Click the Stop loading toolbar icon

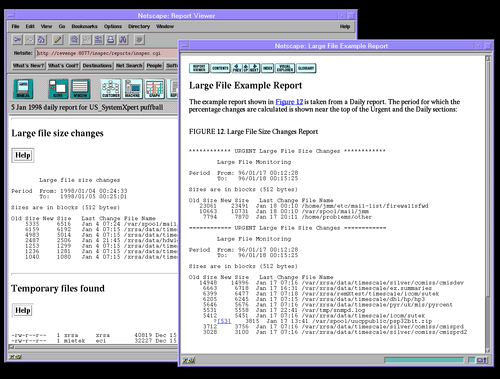tap(139, 40)
